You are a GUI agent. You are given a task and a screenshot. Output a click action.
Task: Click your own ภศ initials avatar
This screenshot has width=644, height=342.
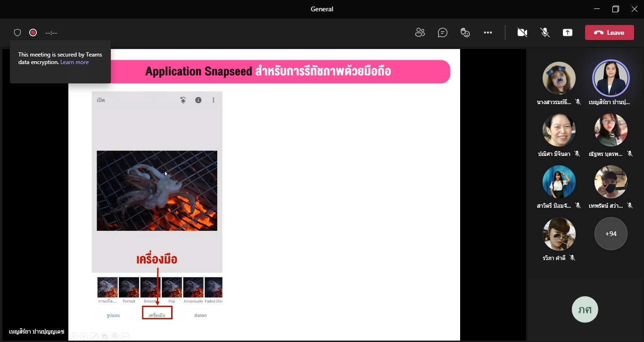coord(585,309)
